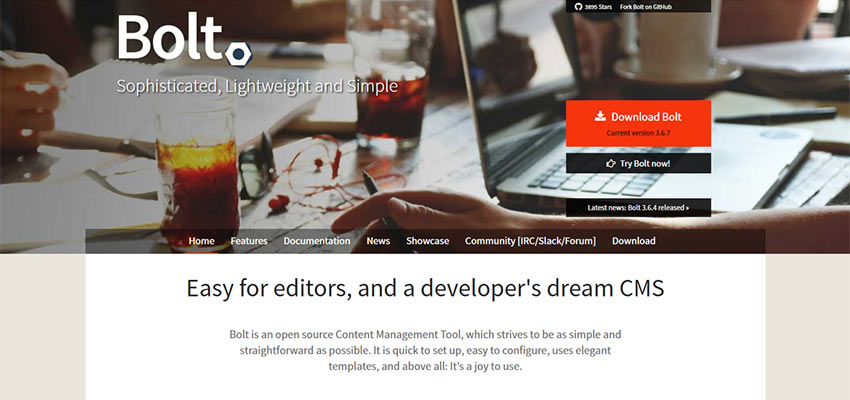The height and width of the screenshot is (400, 850).
Task: Click the Download Bolt orange button
Action: click(639, 123)
